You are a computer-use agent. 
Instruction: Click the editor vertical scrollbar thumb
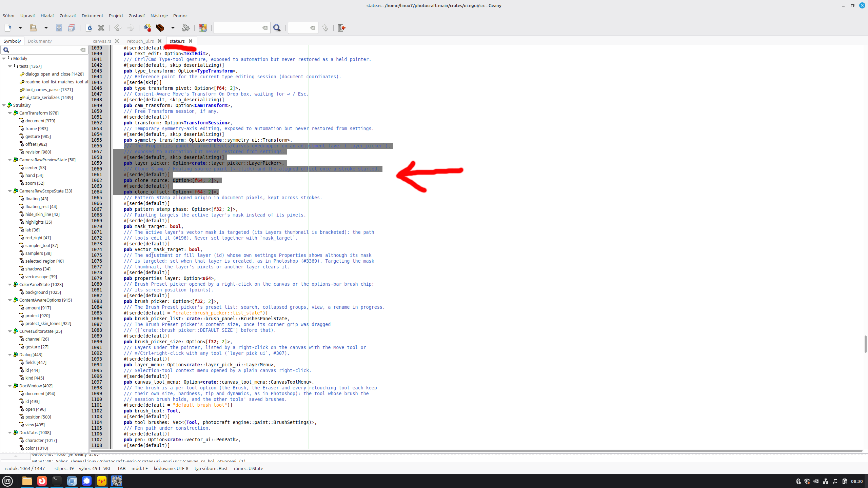tap(865, 344)
